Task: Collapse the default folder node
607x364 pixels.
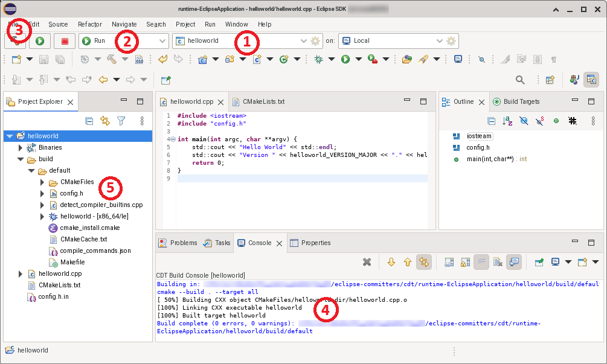Action: [x=31, y=171]
